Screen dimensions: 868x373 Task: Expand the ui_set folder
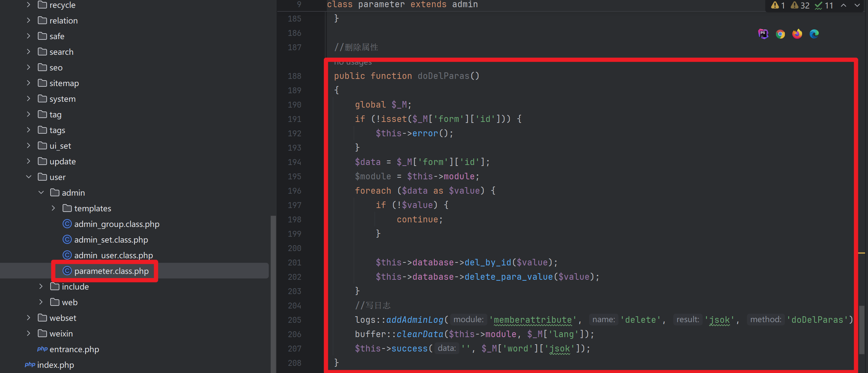click(29, 146)
